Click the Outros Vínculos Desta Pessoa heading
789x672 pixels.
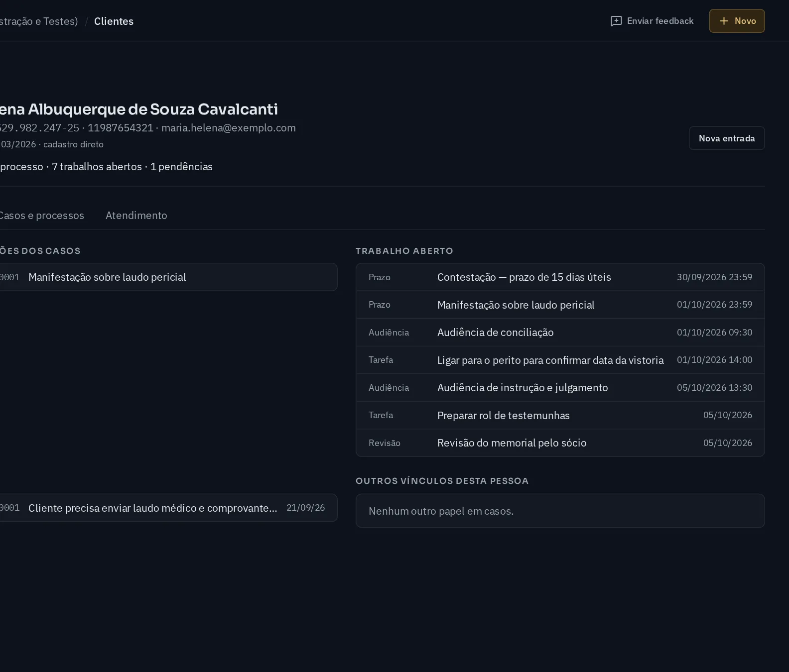442,481
